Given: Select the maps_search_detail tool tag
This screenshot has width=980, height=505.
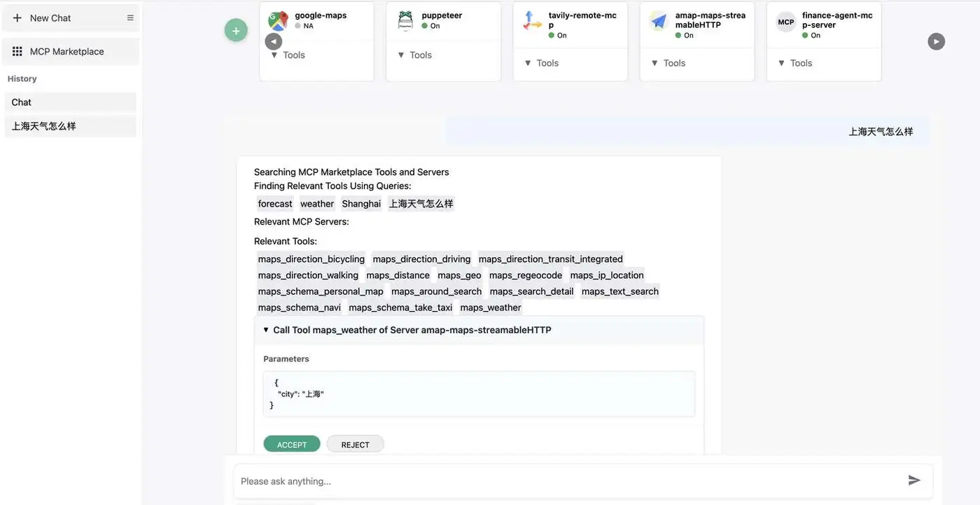Looking at the screenshot, I should tap(531, 291).
